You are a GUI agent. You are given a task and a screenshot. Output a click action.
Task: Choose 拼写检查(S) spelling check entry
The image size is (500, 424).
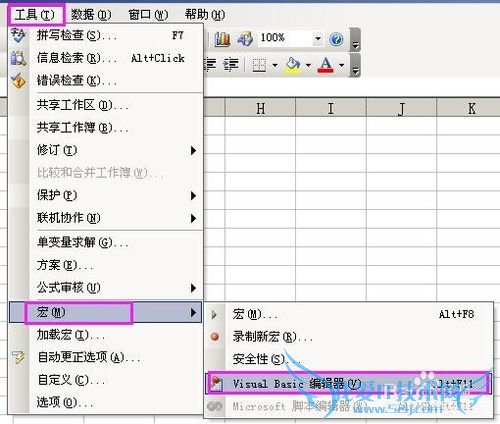(x=106, y=35)
